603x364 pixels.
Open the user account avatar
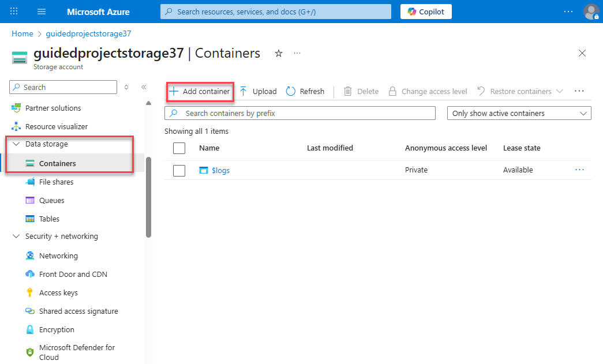click(x=591, y=12)
